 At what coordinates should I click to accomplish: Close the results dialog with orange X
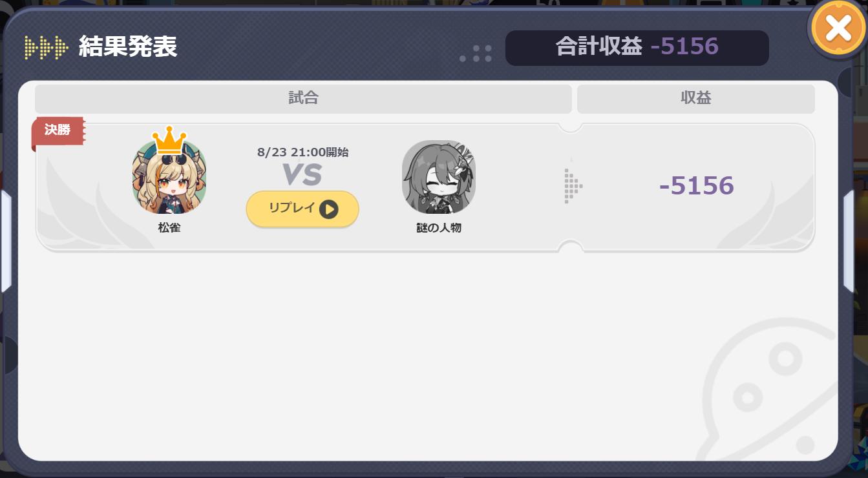click(x=838, y=28)
